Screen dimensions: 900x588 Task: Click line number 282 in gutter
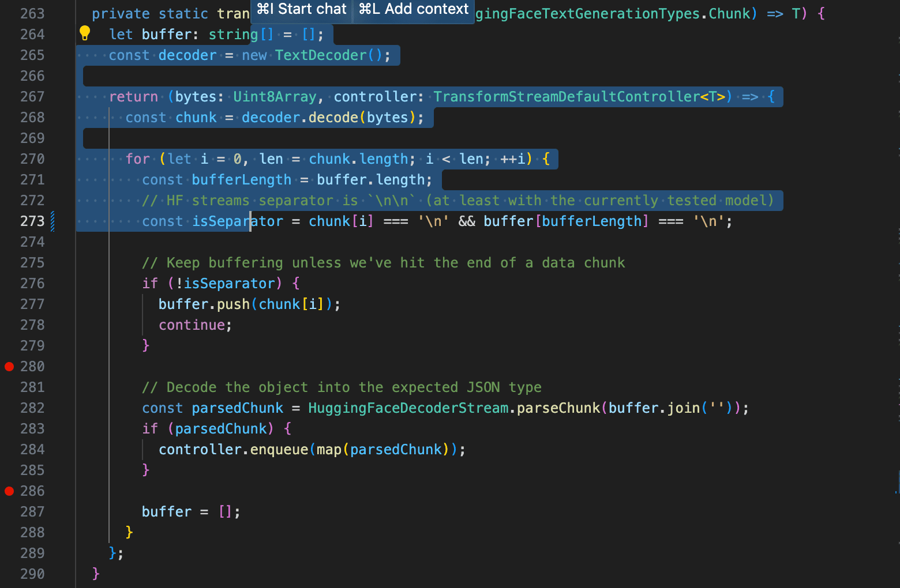32,408
